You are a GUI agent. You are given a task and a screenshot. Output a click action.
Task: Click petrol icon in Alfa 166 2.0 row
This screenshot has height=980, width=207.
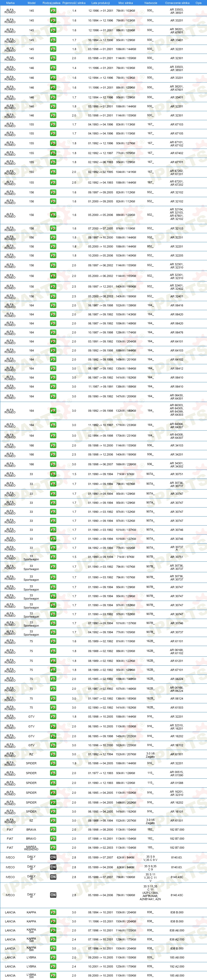click(53, 445)
